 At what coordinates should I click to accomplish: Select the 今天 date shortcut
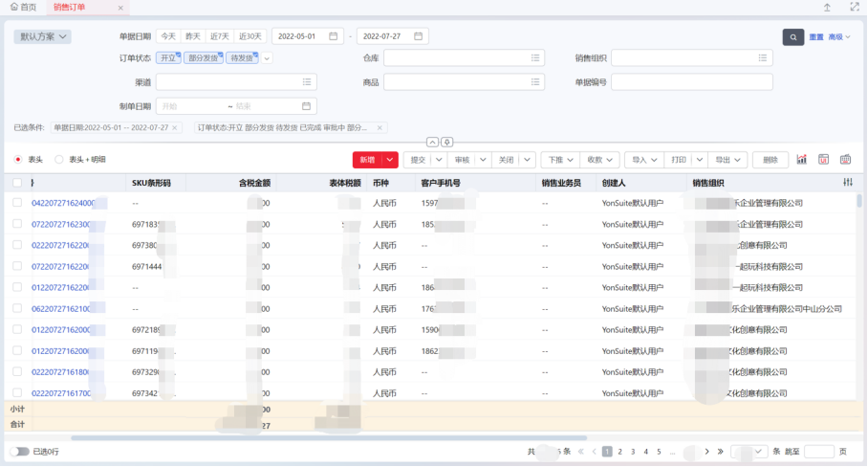pyautogui.click(x=168, y=36)
